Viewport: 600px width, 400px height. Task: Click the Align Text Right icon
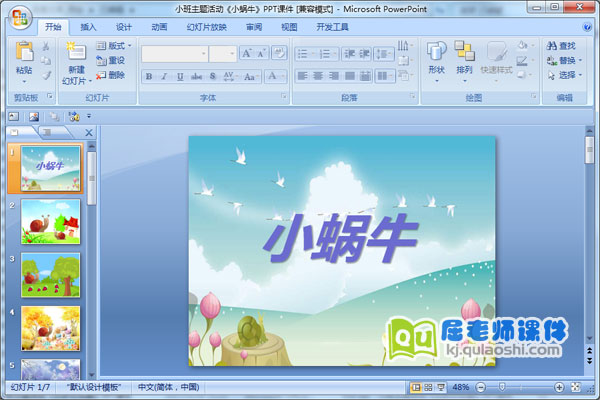334,76
